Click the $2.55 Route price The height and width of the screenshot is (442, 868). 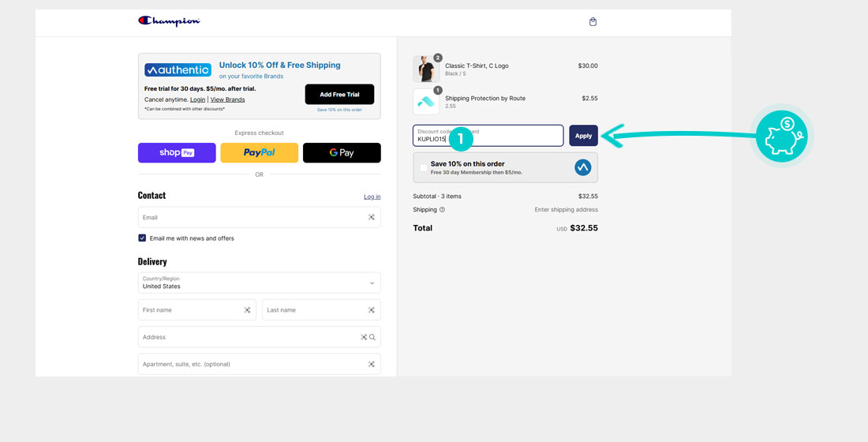[589, 98]
